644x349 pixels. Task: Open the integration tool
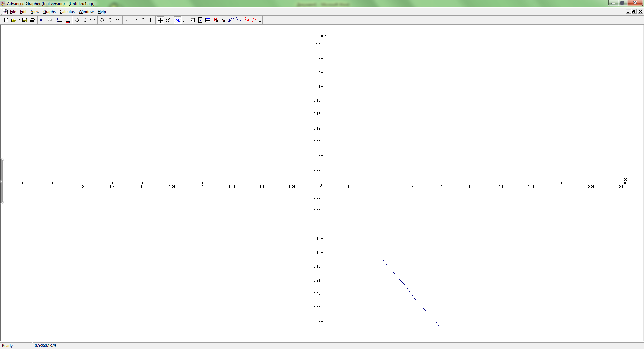click(x=247, y=20)
